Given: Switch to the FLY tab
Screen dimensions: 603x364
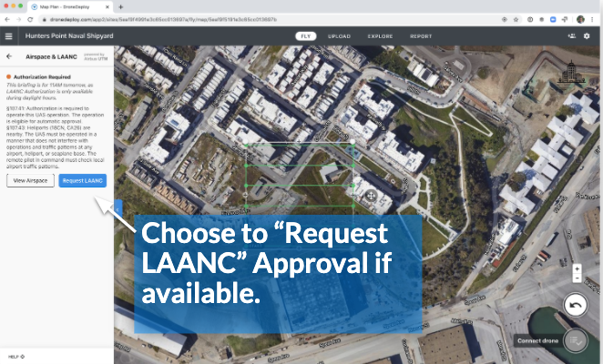Looking at the screenshot, I should (306, 36).
